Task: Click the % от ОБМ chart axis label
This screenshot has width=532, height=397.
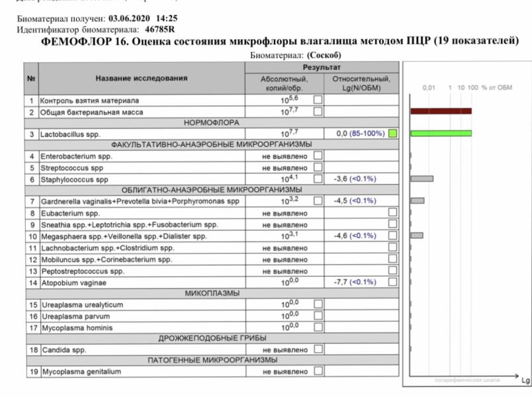Action: coord(497,87)
